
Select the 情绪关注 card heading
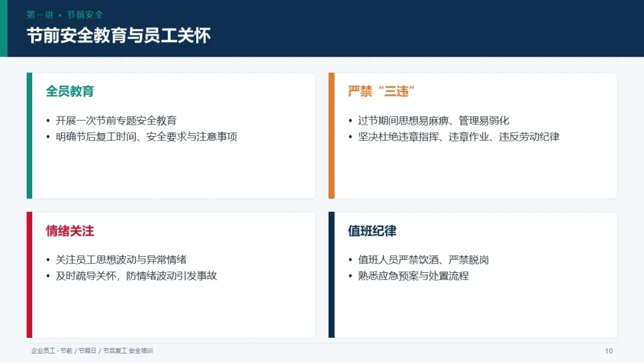(x=70, y=231)
